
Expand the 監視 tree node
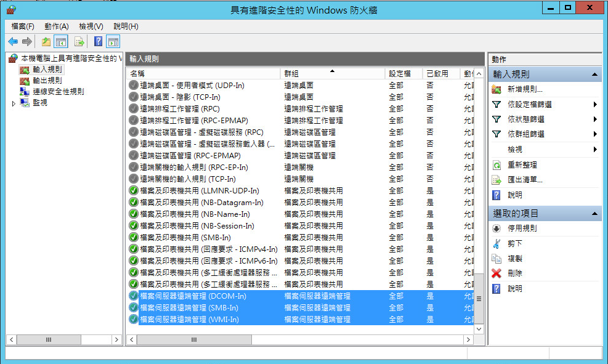coord(14,103)
